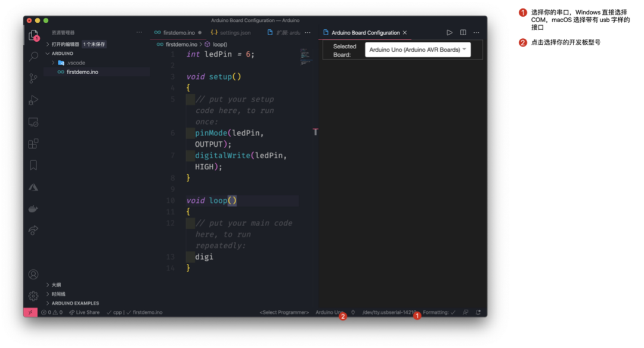Click firstdemo.ino in the status bar

144,312
